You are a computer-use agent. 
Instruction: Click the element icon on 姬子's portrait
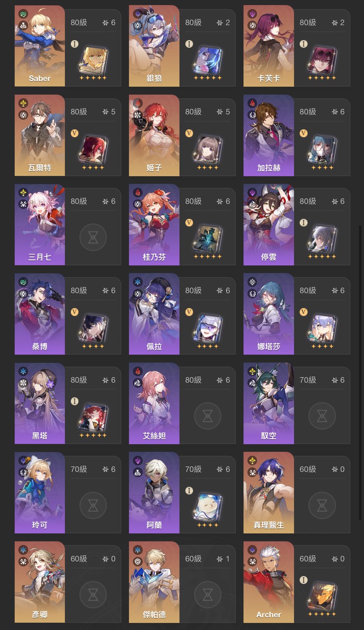(138, 103)
